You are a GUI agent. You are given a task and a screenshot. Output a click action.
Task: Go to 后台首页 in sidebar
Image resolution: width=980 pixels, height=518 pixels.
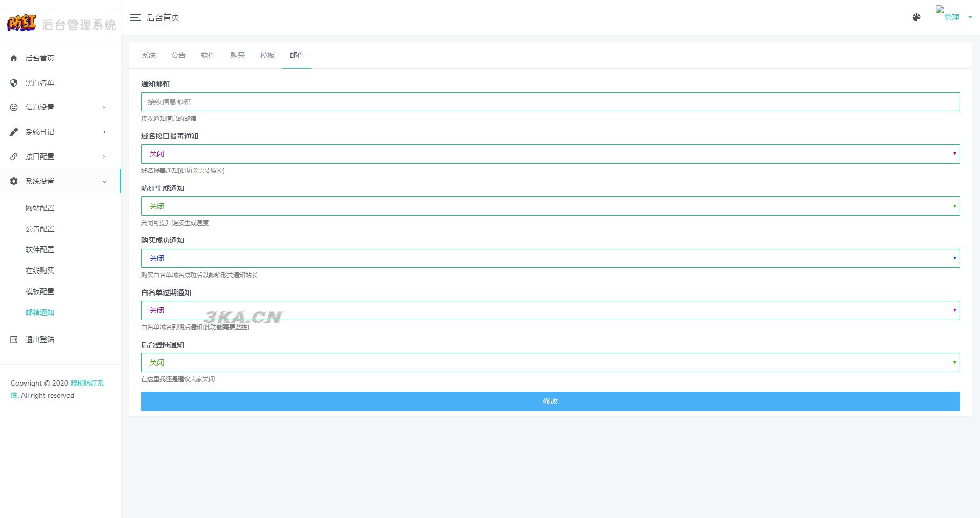(40, 58)
